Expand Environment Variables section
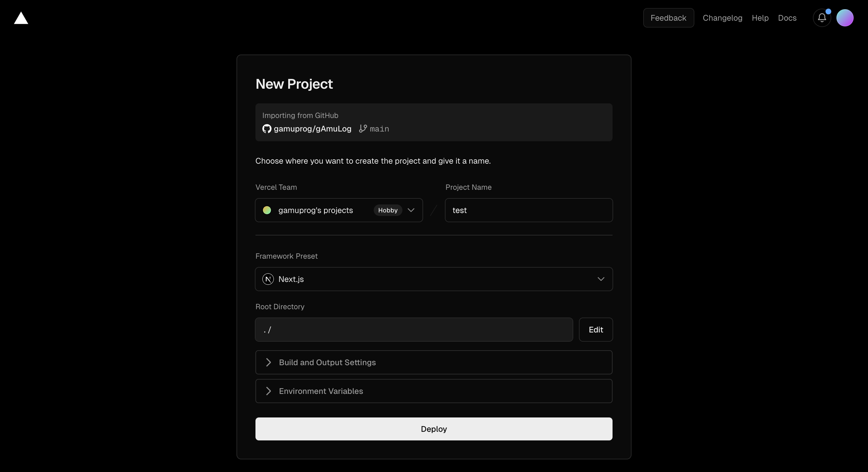This screenshot has width=868, height=472. click(434, 391)
